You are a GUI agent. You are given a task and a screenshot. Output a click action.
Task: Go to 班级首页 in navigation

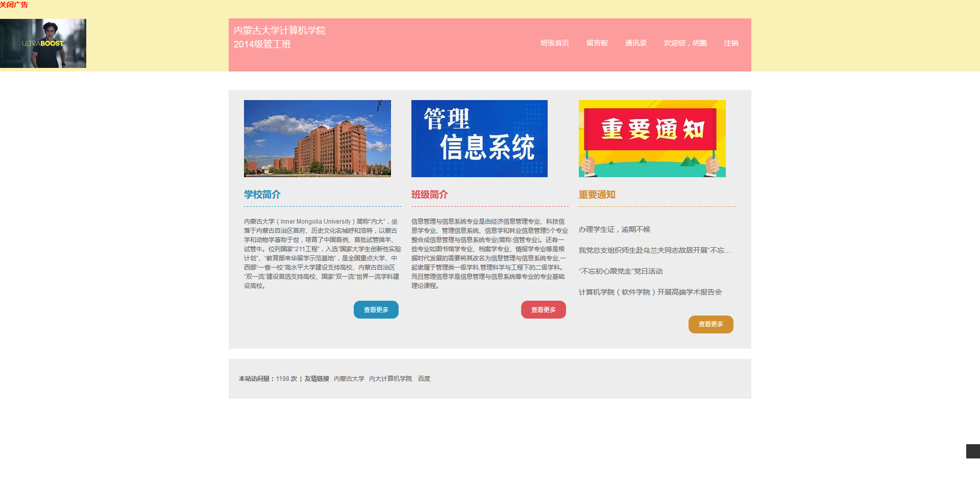coord(554,43)
